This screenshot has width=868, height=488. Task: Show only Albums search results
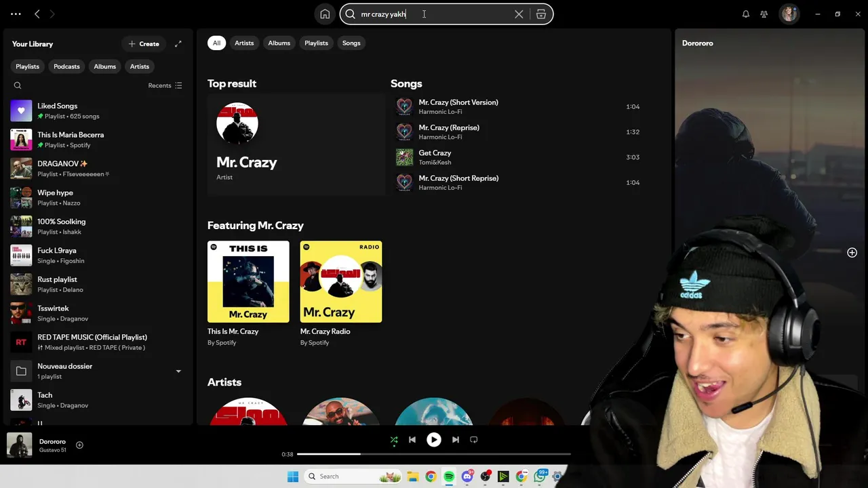tap(279, 43)
